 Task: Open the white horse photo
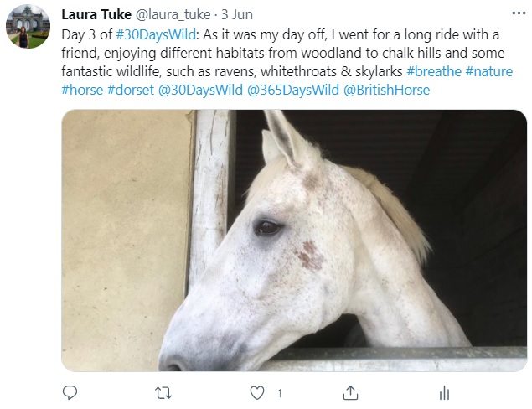pos(294,241)
